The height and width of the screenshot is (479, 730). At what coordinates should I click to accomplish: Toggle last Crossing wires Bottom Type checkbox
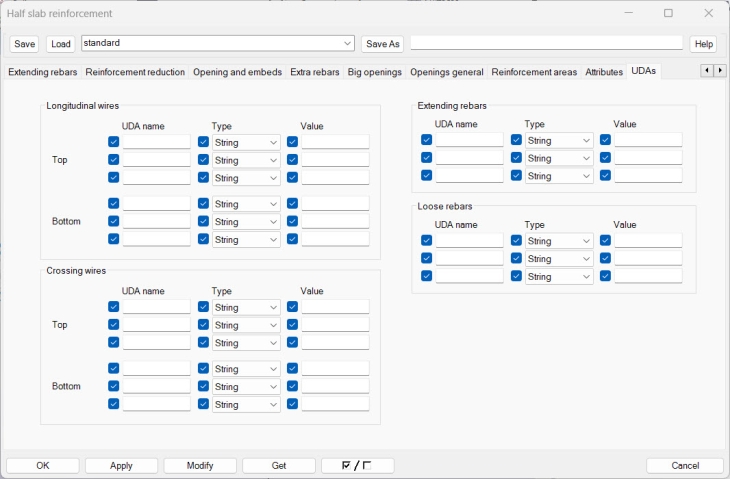tap(204, 404)
